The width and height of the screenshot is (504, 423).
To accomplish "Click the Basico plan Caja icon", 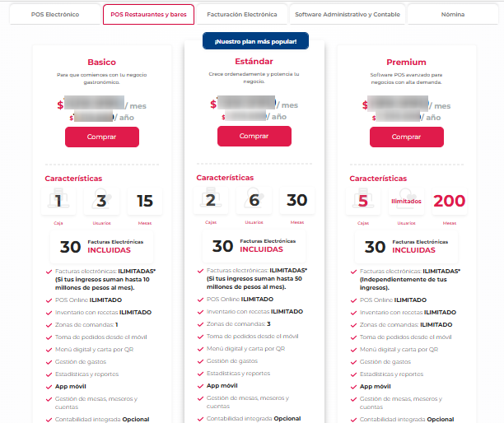I will click(x=58, y=201).
